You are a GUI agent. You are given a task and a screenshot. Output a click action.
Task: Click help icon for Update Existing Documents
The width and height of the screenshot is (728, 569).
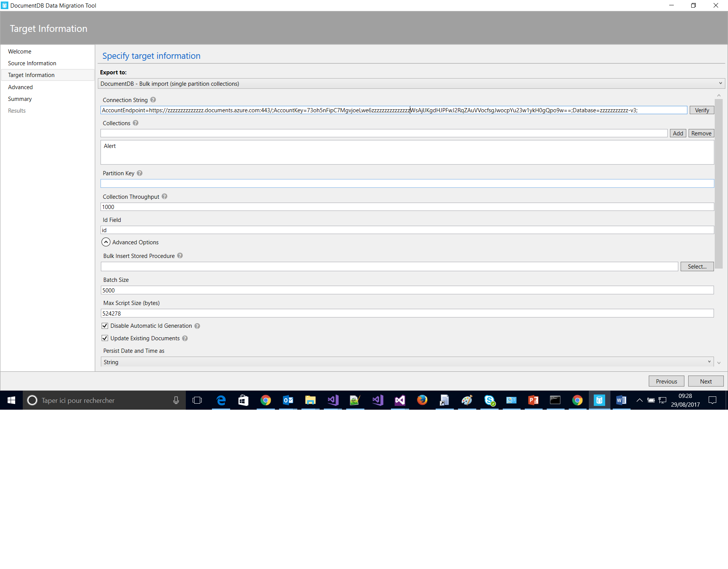185,338
